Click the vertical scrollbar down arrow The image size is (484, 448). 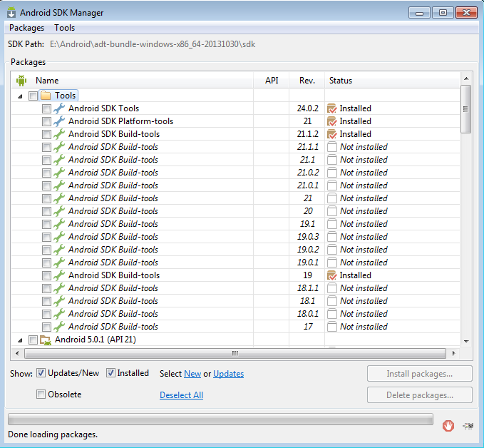(x=466, y=342)
